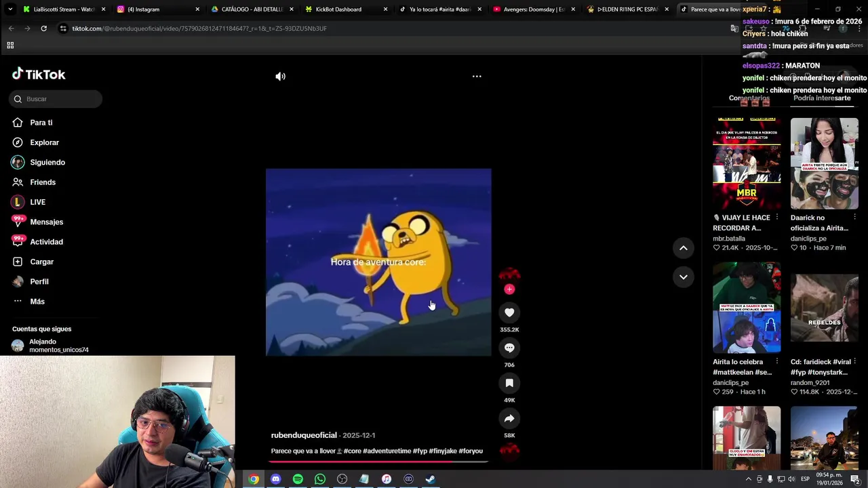Open the random_9201 account link
Image resolution: width=868 pixels, height=488 pixels.
(810, 383)
